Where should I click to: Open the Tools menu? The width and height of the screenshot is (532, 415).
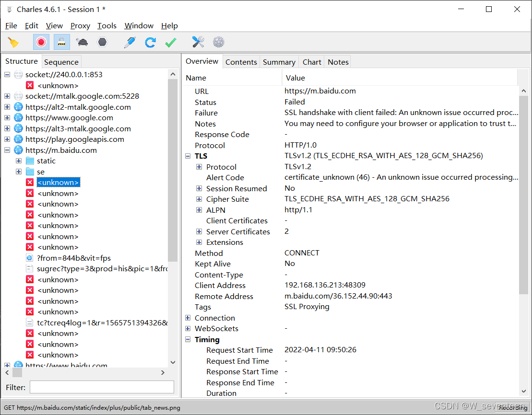pyautogui.click(x=107, y=26)
